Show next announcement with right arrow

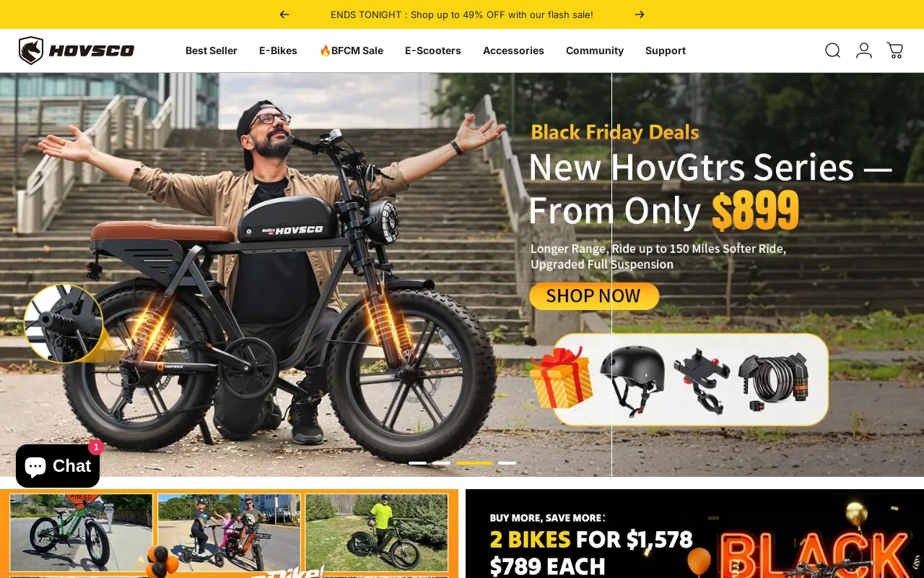point(640,14)
